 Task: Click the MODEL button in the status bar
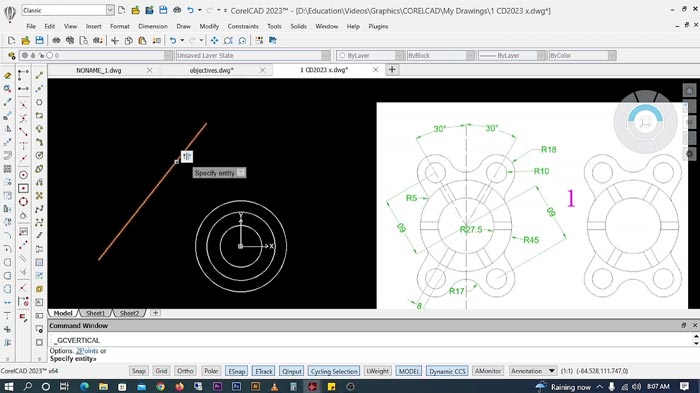tap(408, 371)
